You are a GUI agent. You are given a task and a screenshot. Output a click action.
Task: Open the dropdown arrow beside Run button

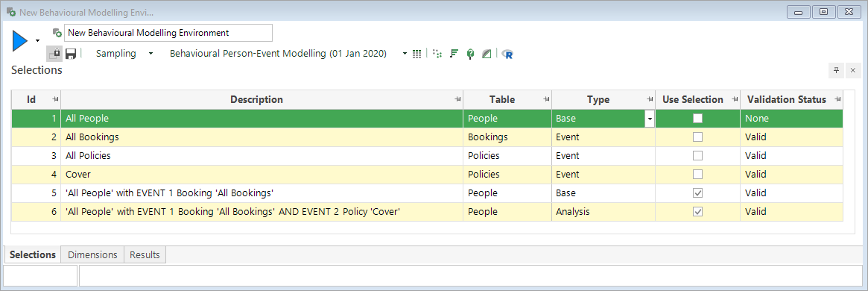point(38,41)
